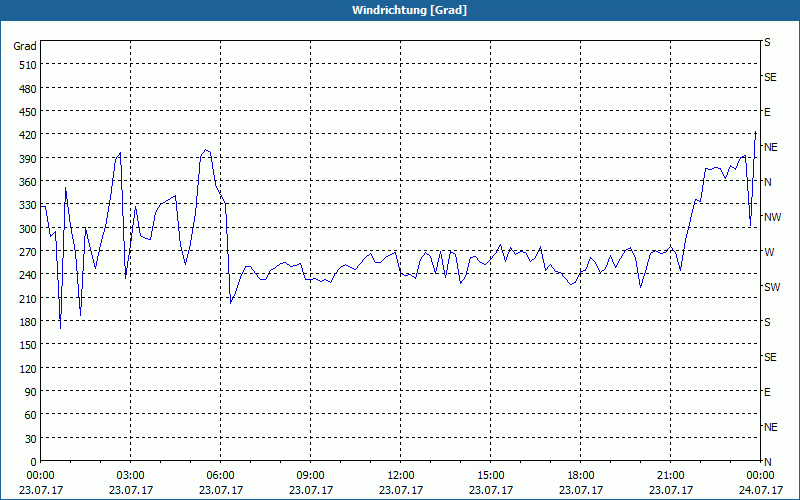Screen dimensions: 800x500
Task: Click the 12:00 time label
Action: click(x=401, y=476)
